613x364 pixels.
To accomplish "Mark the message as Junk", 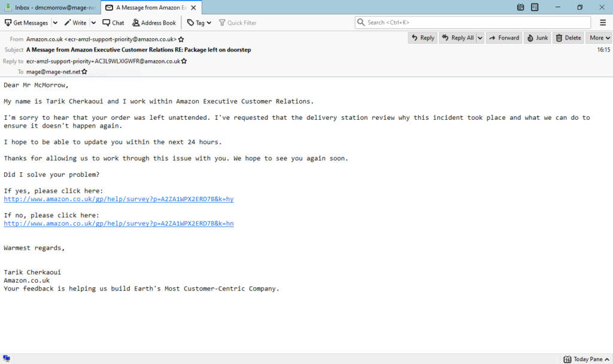I will pos(537,38).
